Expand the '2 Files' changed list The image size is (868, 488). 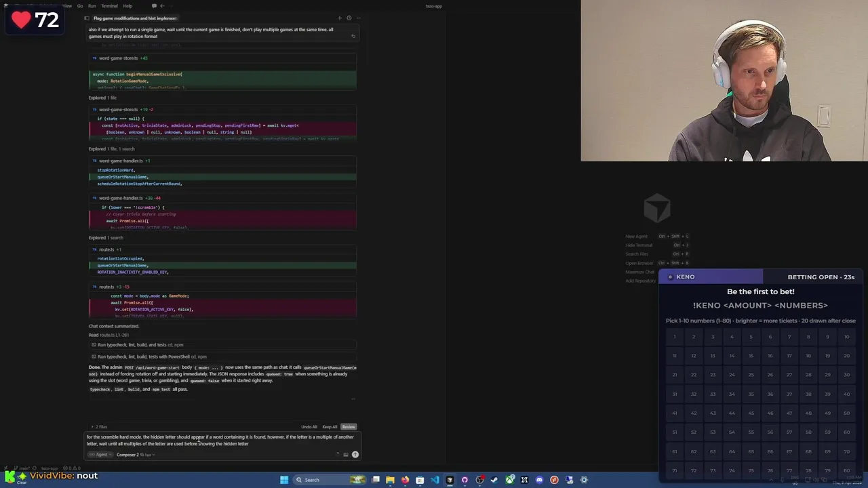pos(99,427)
